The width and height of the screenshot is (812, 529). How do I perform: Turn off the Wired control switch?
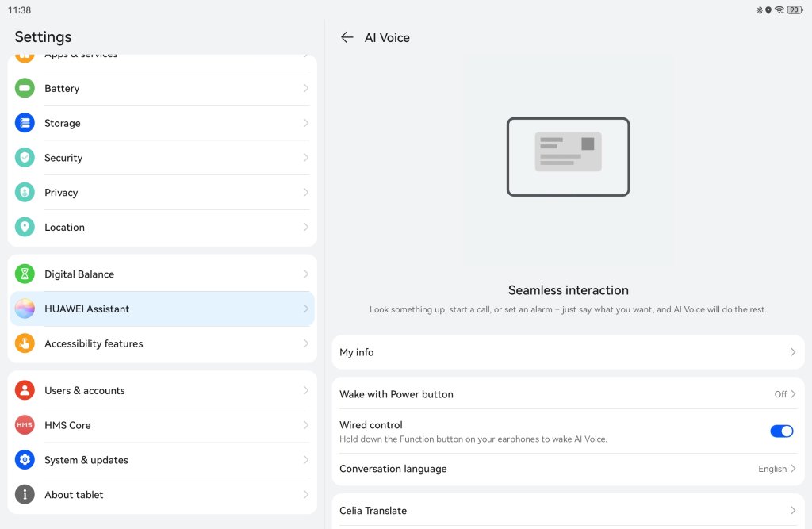(781, 431)
